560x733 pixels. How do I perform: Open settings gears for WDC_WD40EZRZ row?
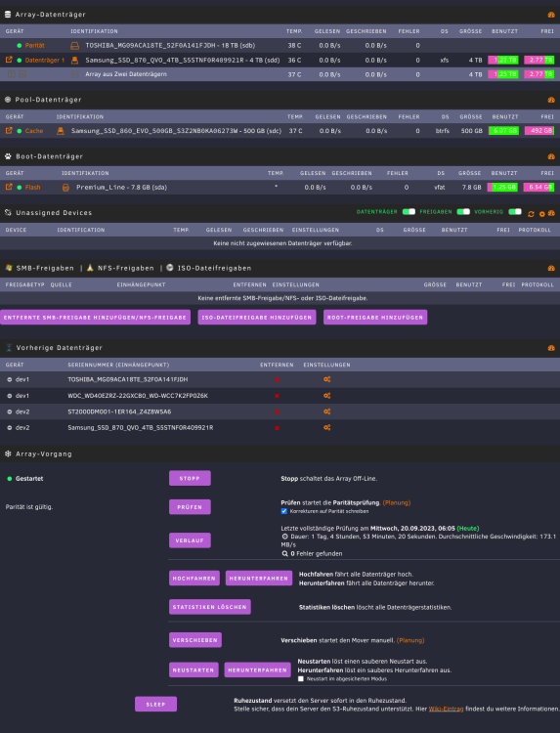[x=327, y=396]
